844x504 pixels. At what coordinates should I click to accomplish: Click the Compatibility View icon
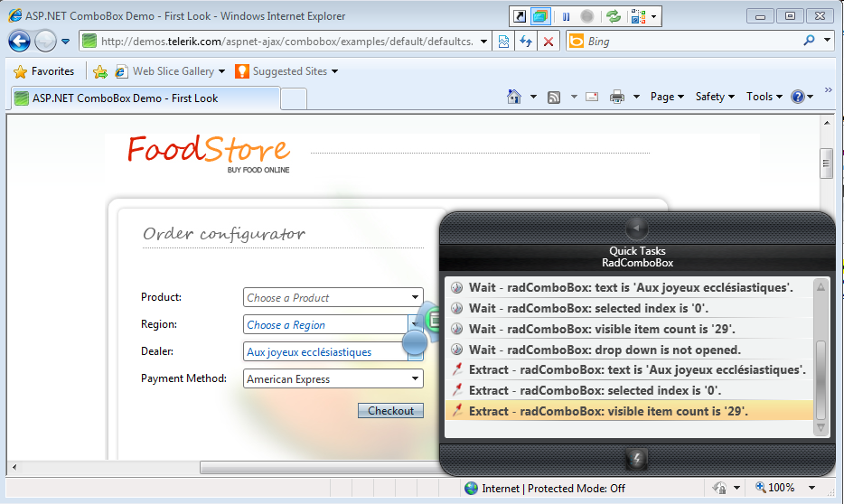pos(504,42)
